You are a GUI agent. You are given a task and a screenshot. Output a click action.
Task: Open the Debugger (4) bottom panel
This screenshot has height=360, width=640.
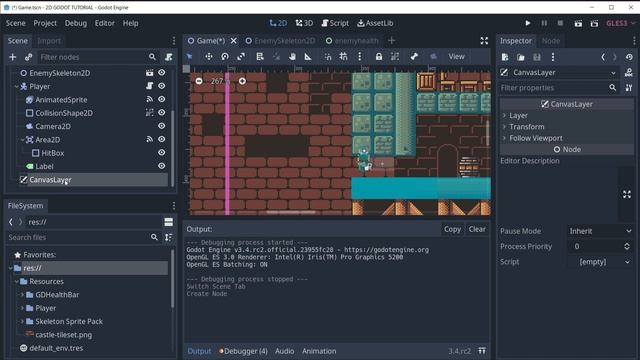click(243, 351)
